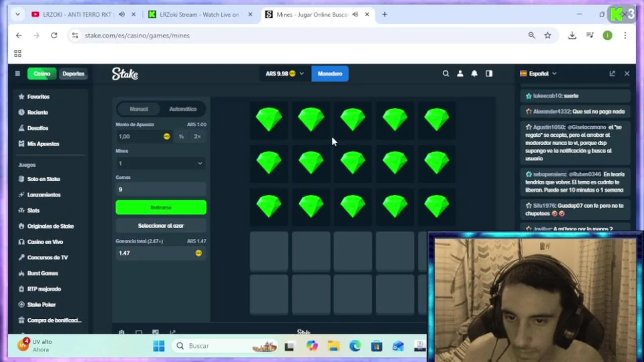This screenshot has width=644, height=362.
Task: Open Chrome three-dot menu
Action: tap(625, 35)
